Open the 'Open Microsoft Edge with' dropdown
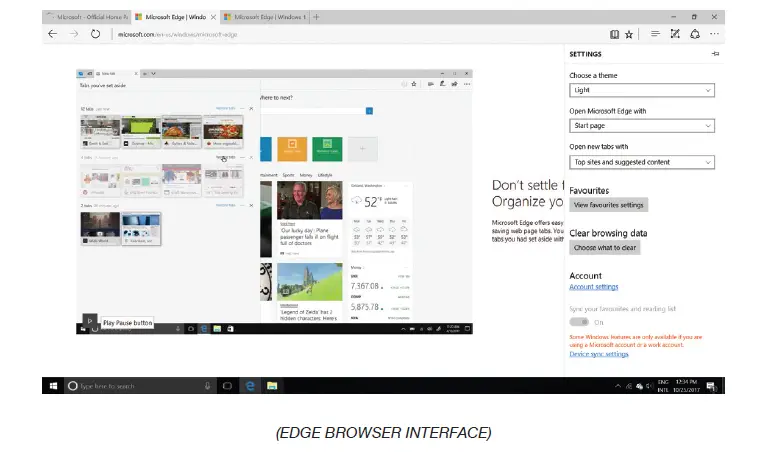The image size is (762, 454). click(x=641, y=125)
